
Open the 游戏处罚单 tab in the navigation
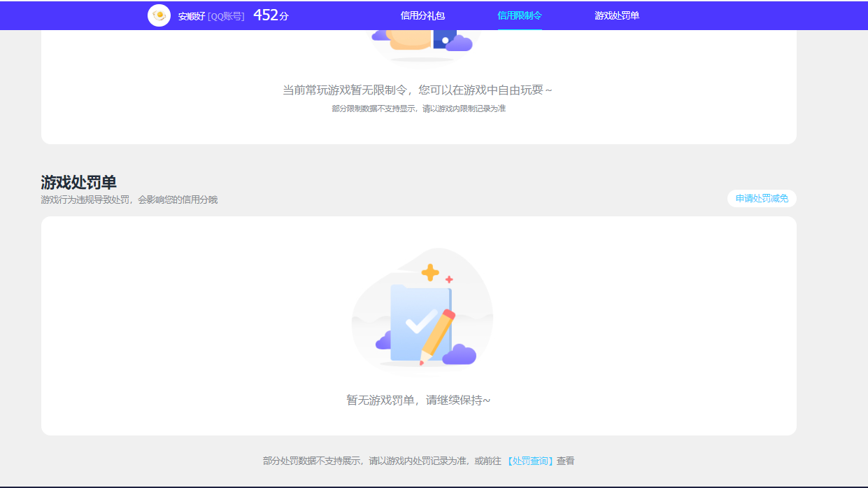point(618,15)
